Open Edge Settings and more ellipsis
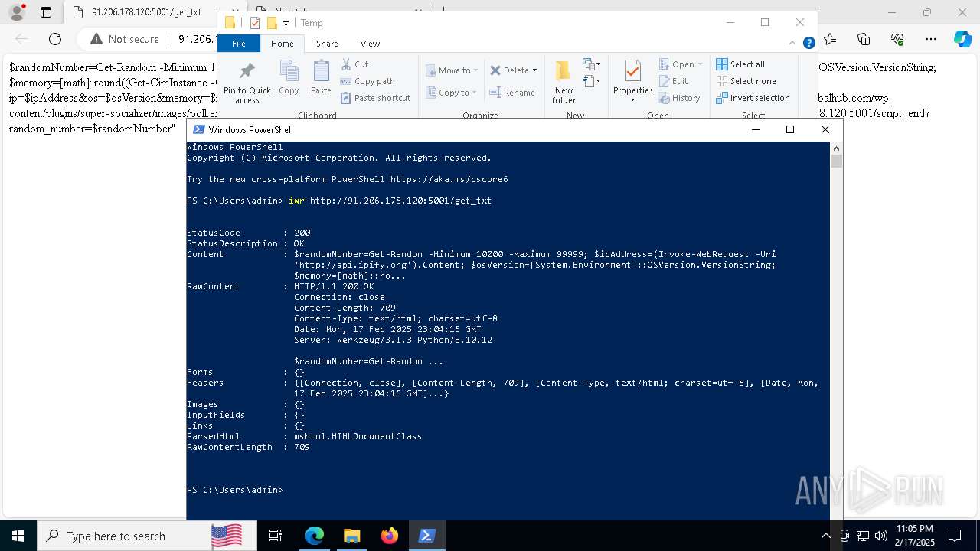 coord(931,39)
